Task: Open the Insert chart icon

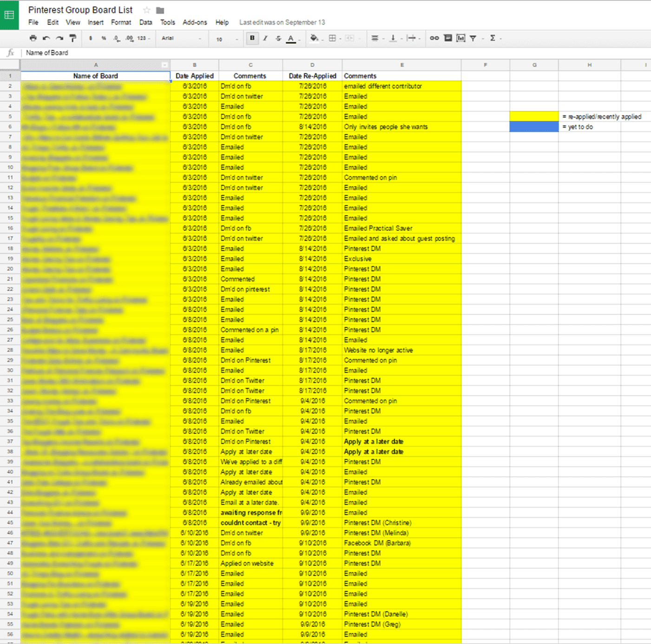Action: [x=460, y=38]
